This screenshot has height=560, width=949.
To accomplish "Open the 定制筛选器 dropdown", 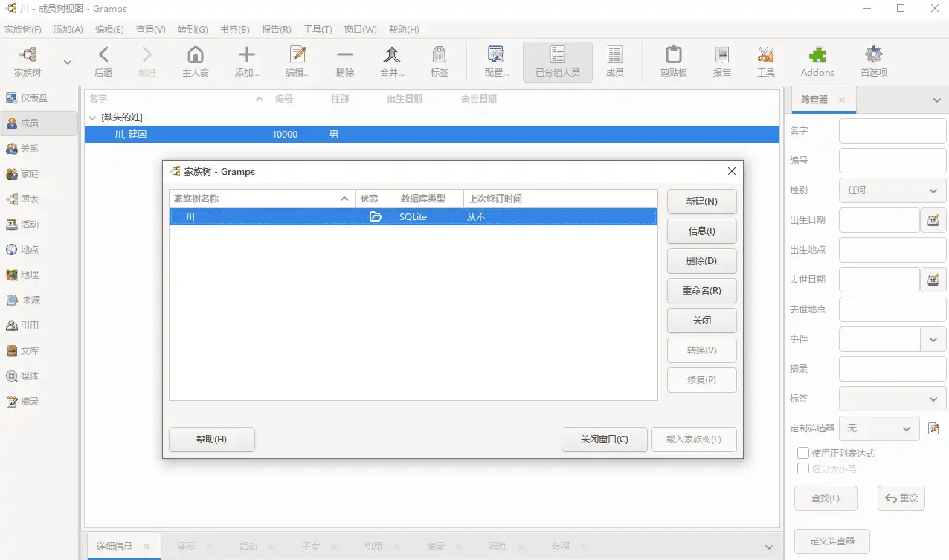I will (879, 428).
